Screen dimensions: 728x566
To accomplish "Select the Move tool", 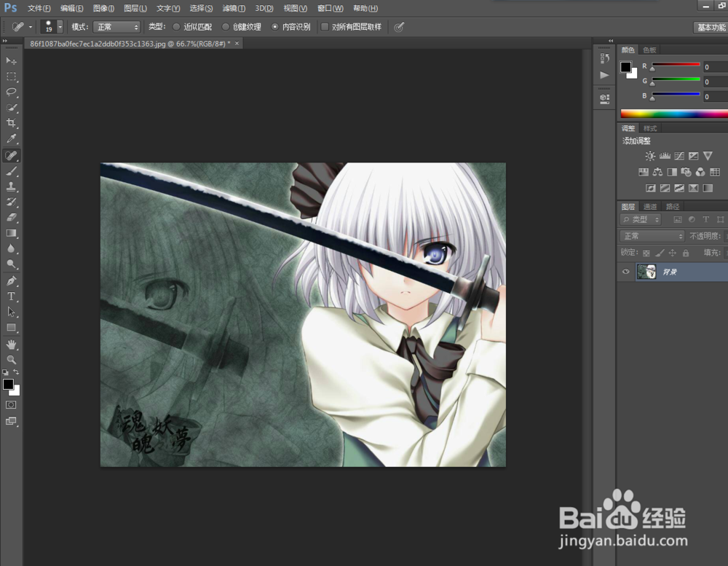I will click(11, 61).
